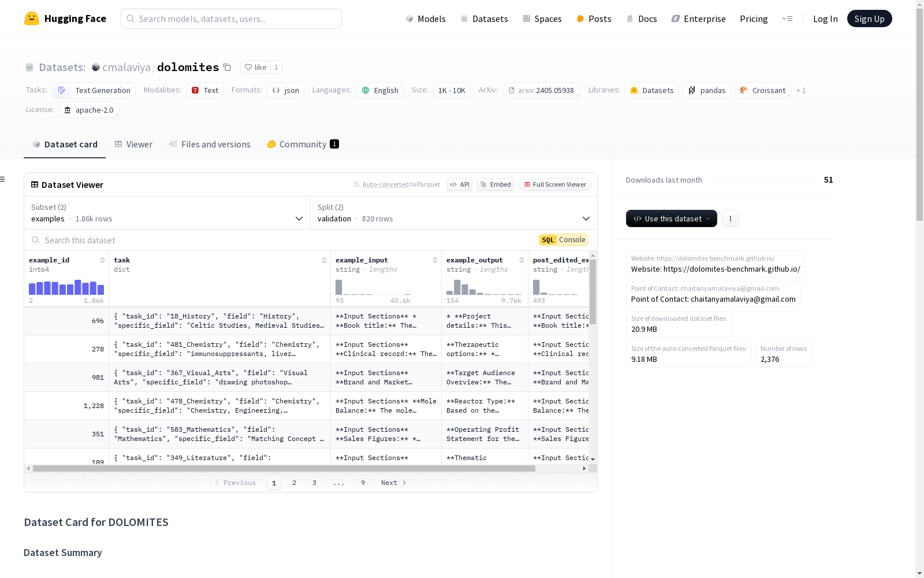Go to Models in the top navigation
The image size is (924, 578).
[426, 18]
